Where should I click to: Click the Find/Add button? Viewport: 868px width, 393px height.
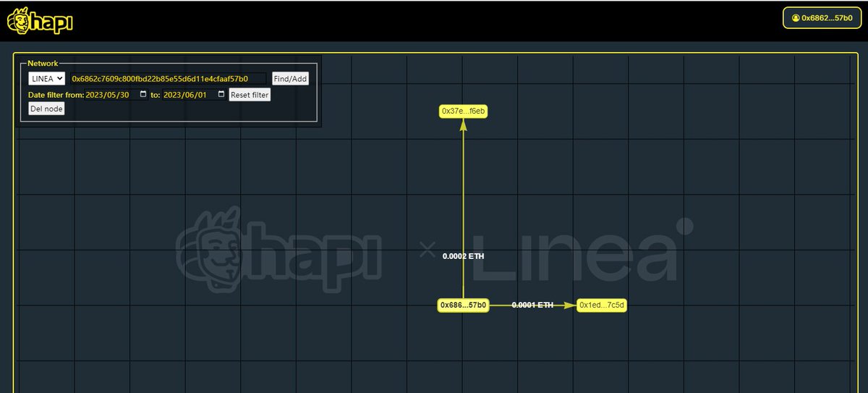[x=290, y=79]
